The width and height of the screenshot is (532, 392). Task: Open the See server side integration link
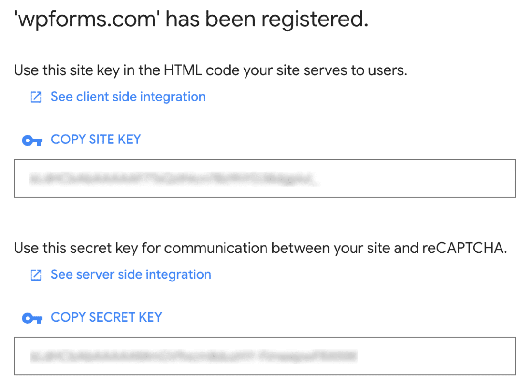(x=131, y=274)
